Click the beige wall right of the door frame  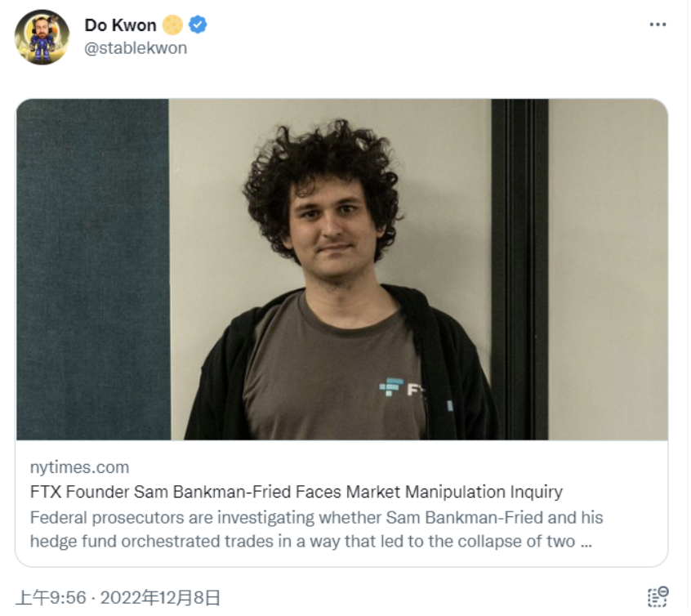(x=609, y=270)
